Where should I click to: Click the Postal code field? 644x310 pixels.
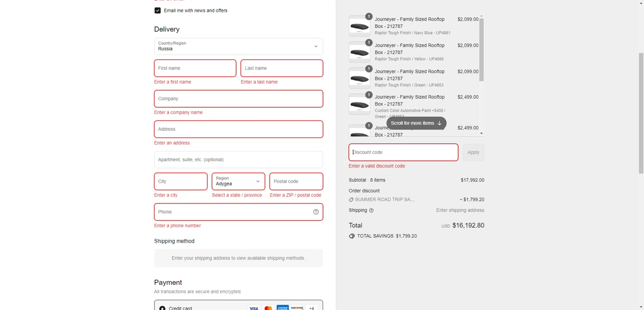[296, 181]
